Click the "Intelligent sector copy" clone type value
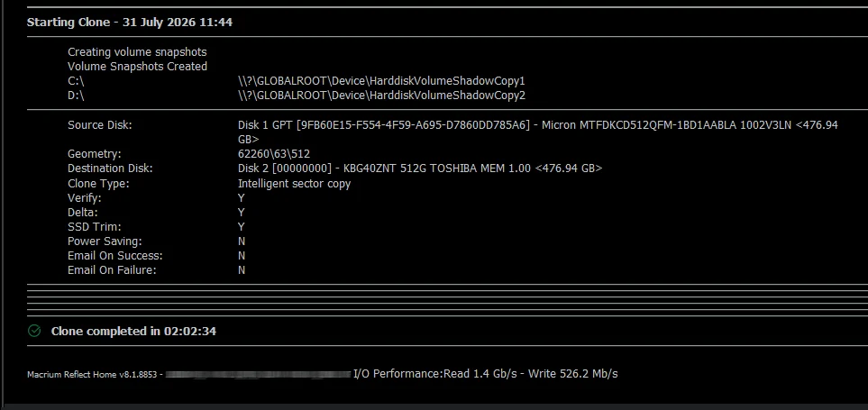The image size is (868, 410). pyautogui.click(x=294, y=184)
